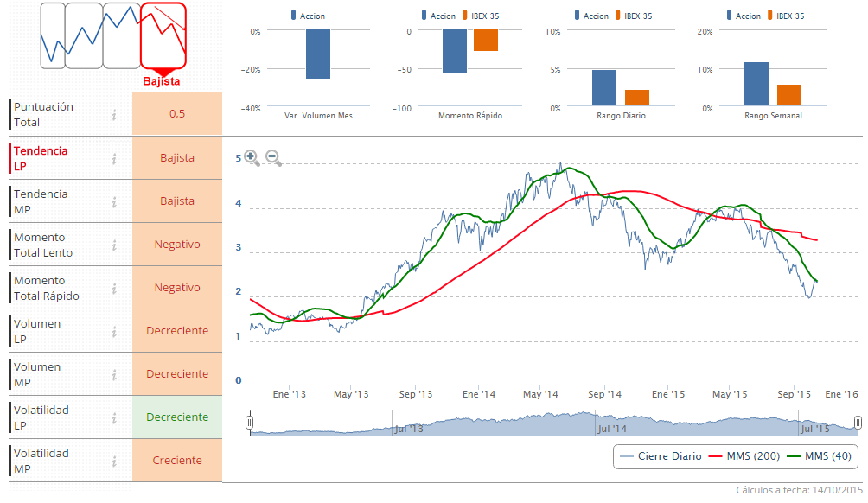This screenshot has width=868, height=503.
Task: Open info icon for Momento Total Rápido
Action: pyautogui.click(x=114, y=288)
